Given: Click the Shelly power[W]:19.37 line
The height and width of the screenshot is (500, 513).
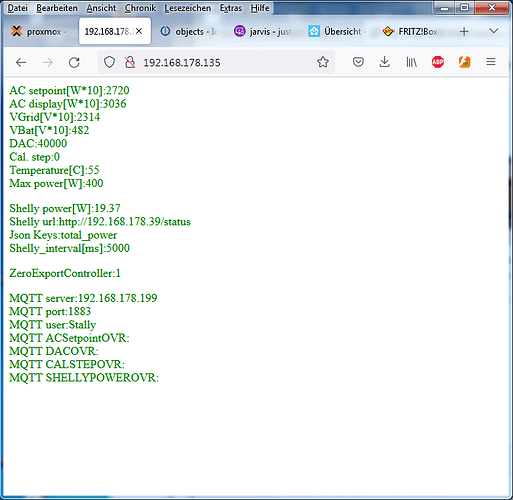Looking at the screenshot, I should click(x=65, y=208).
